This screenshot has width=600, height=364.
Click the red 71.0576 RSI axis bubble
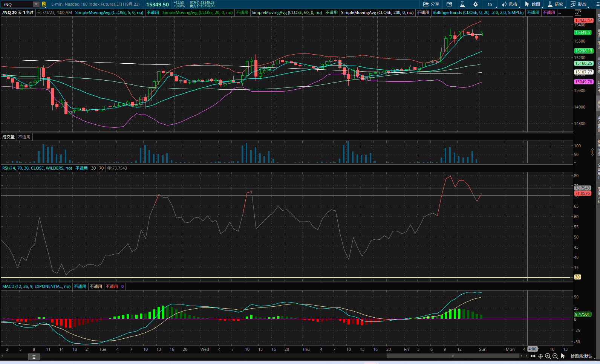click(582, 193)
